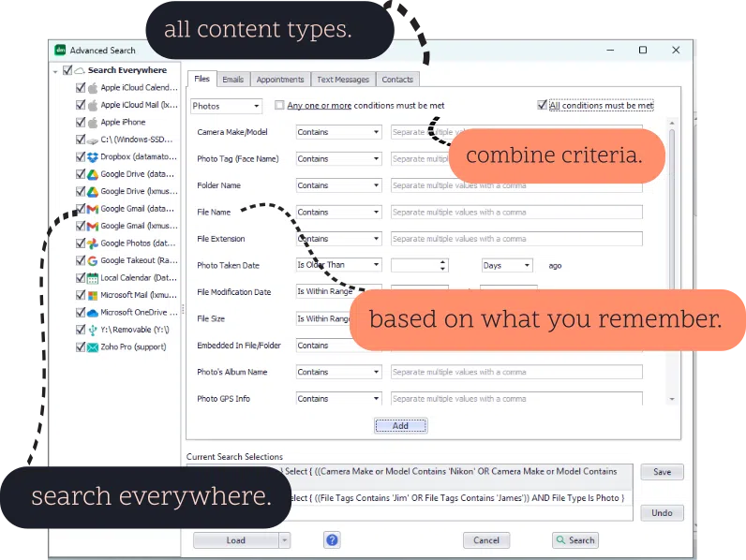The image size is (746, 560).
Task: Open Camera Make/Model operator dropdown
Action: click(338, 132)
